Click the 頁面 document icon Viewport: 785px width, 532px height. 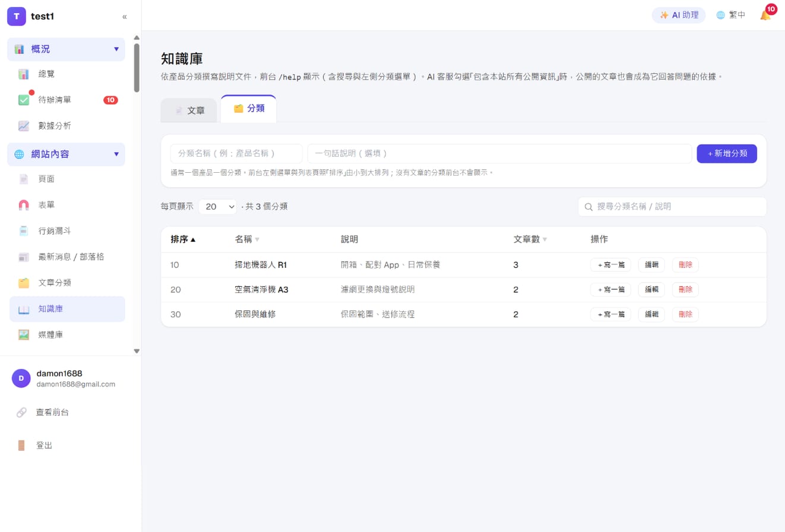point(24,179)
